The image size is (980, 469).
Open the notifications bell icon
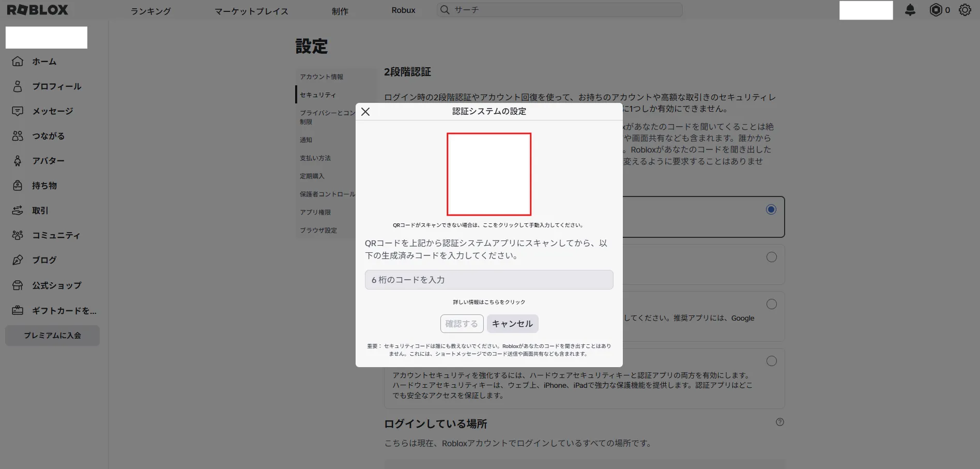910,10
